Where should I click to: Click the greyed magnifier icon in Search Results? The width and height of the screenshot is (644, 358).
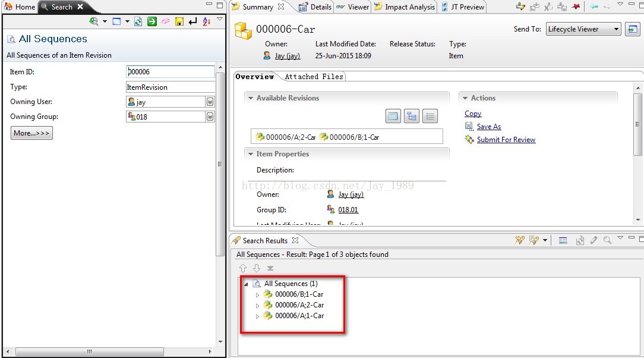[x=607, y=240]
